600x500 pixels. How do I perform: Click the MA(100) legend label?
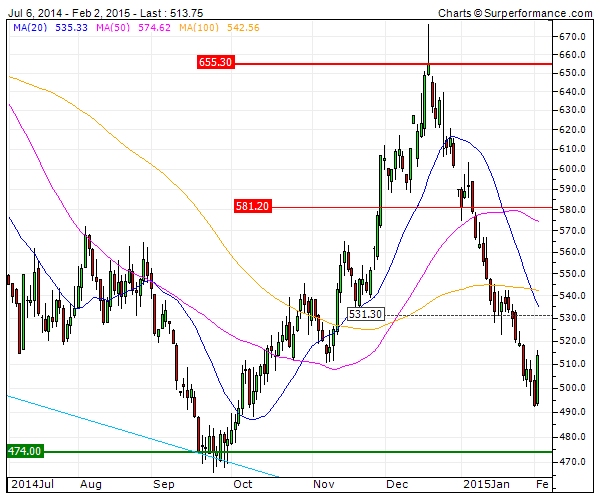[x=199, y=28]
